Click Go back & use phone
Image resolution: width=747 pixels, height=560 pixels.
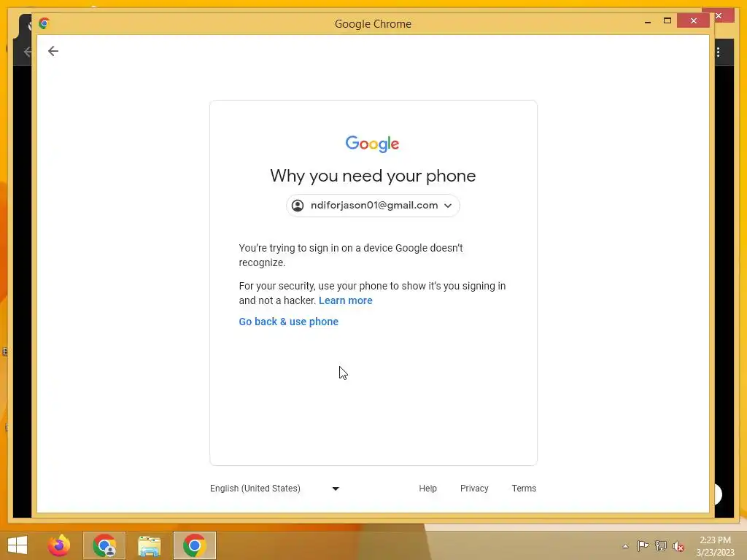point(288,322)
